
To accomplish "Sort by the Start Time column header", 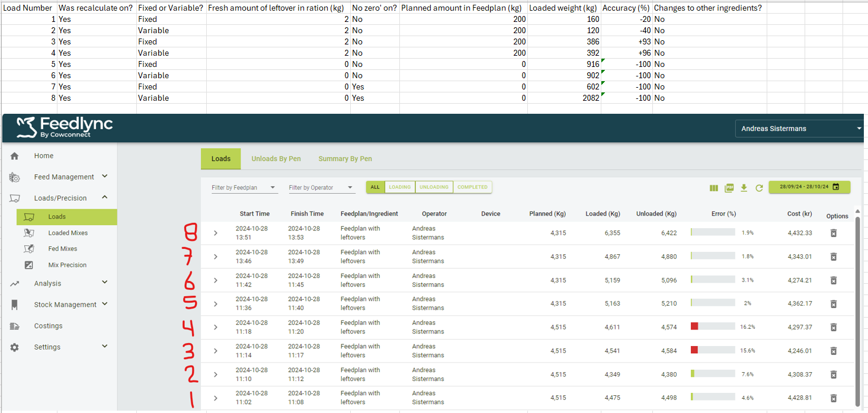I will coord(255,214).
